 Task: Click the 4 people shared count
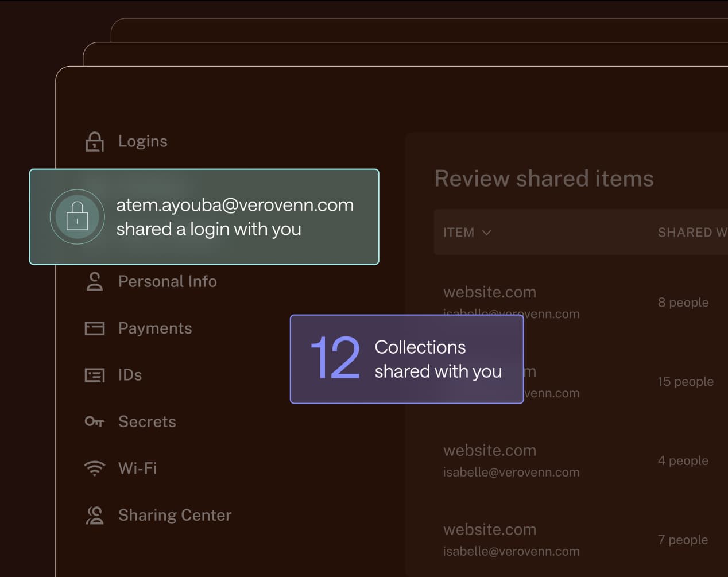pyautogui.click(x=683, y=460)
